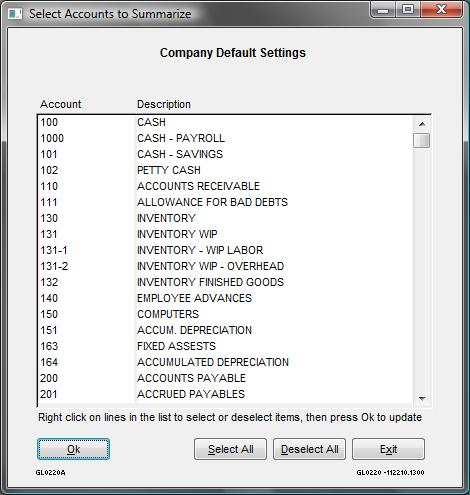Click the Exit button
470x495 pixels.
tap(388, 449)
